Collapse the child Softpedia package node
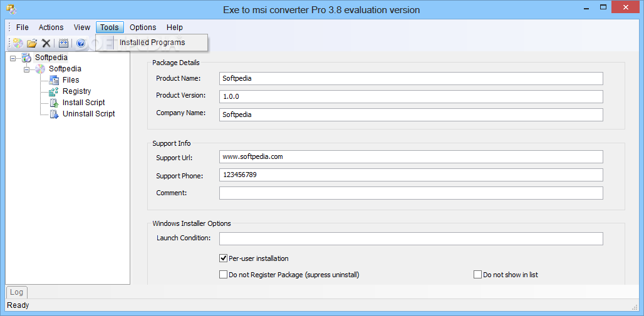 [x=27, y=69]
